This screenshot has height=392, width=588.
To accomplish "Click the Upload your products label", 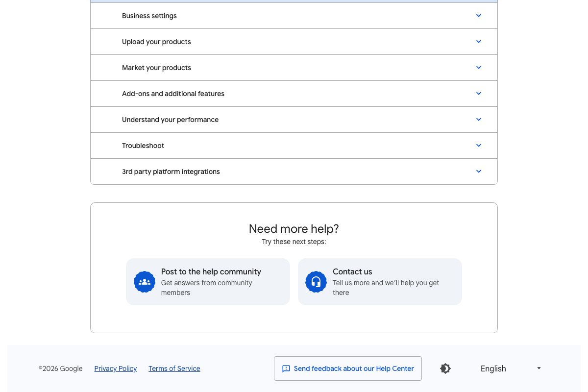I will click(156, 42).
